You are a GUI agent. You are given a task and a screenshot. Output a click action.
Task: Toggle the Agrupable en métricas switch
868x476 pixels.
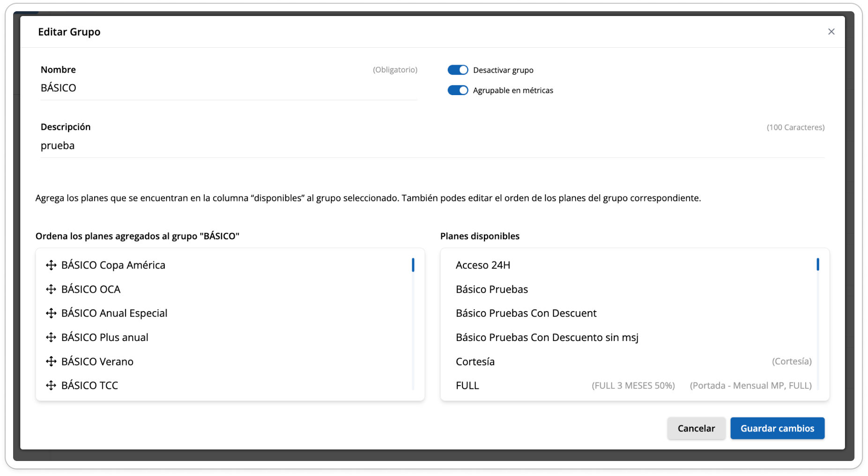coord(458,90)
